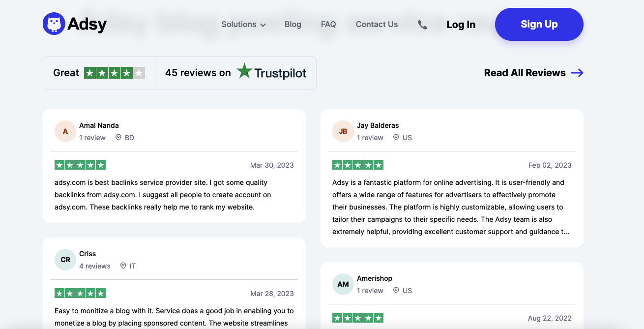This screenshot has height=329, width=644.
Task: Click Amerishop's AM avatar
Action: (343, 284)
